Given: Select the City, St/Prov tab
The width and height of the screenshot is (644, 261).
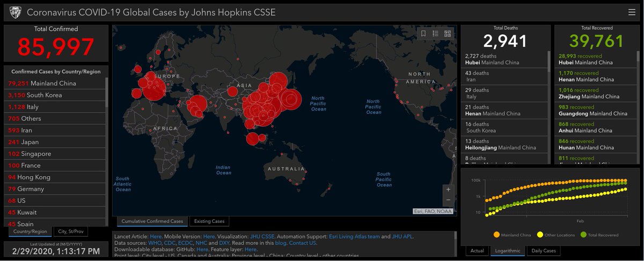Looking at the screenshot, I should coord(71,232).
